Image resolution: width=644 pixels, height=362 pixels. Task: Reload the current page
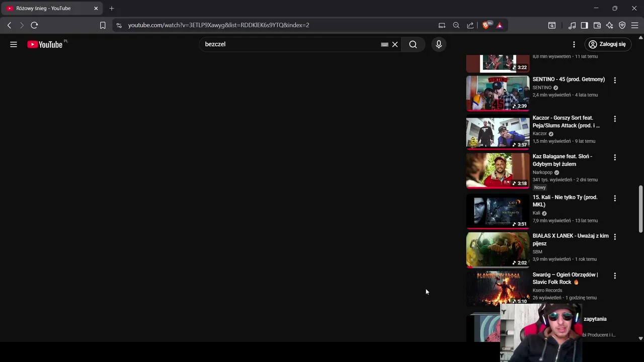(x=34, y=25)
